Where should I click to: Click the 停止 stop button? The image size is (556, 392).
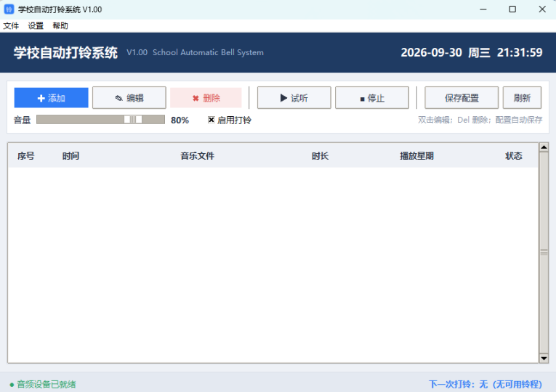click(x=372, y=98)
